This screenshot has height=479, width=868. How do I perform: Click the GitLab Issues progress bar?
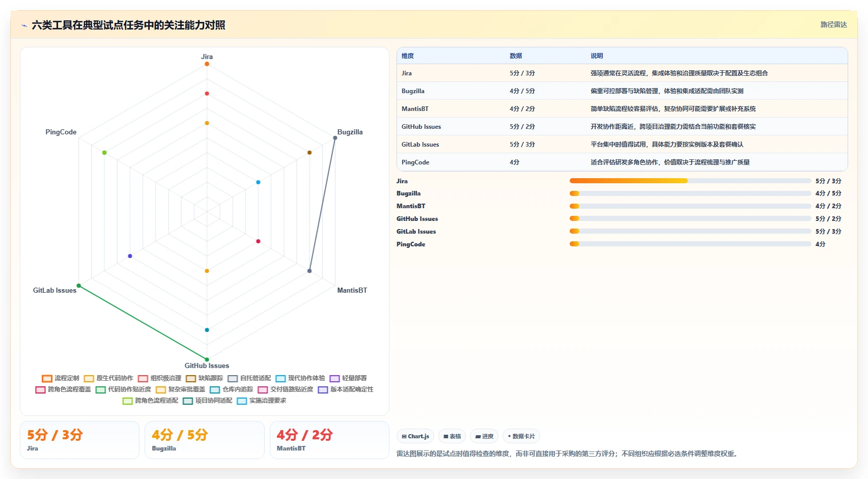click(690, 231)
